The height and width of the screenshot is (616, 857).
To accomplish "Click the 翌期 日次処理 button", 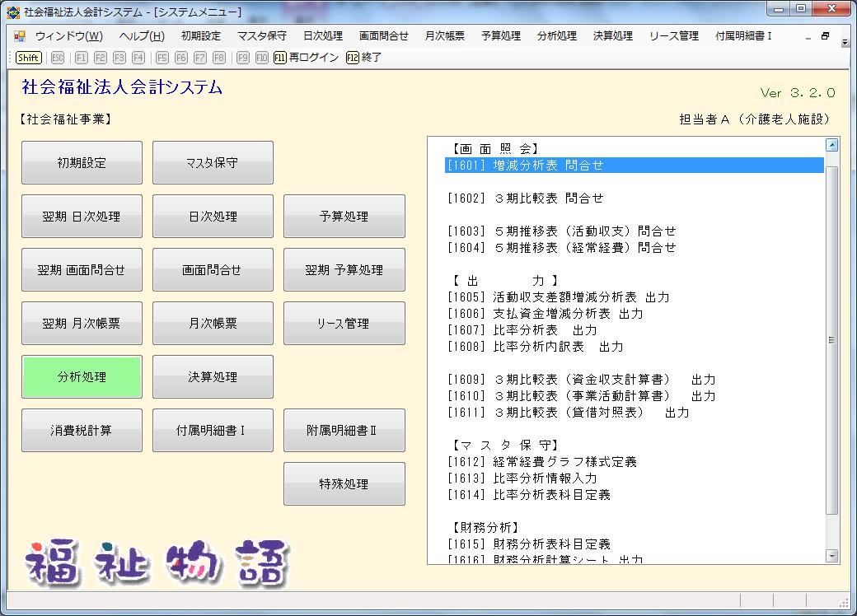I will coord(82,217).
